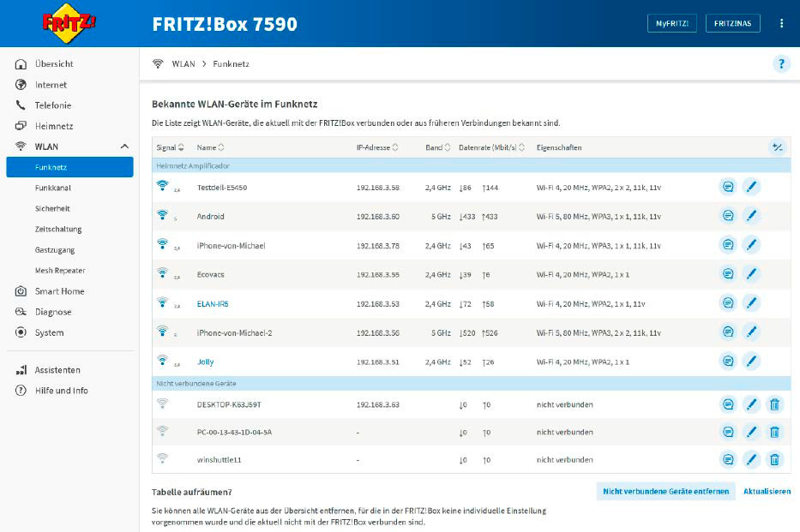
Task: Open details for PC-00-13-43-1D-04-5A
Action: click(x=728, y=432)
